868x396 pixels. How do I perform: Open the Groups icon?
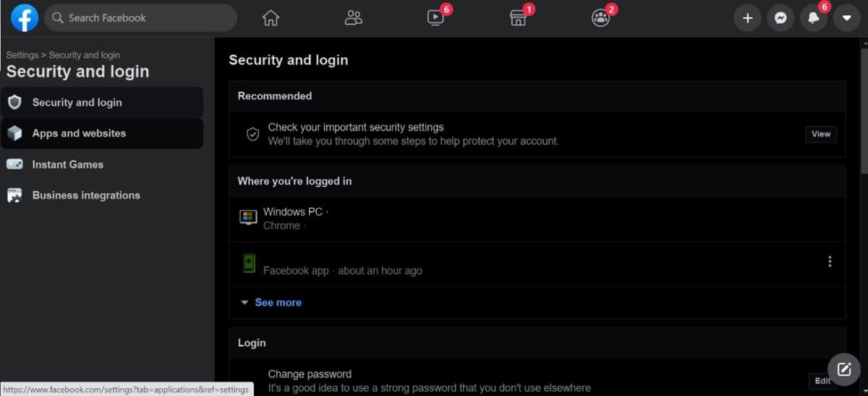(600, 18)
